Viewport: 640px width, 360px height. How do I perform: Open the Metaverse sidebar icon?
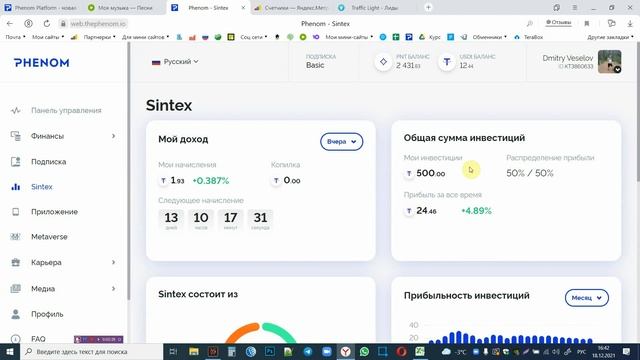16,237
